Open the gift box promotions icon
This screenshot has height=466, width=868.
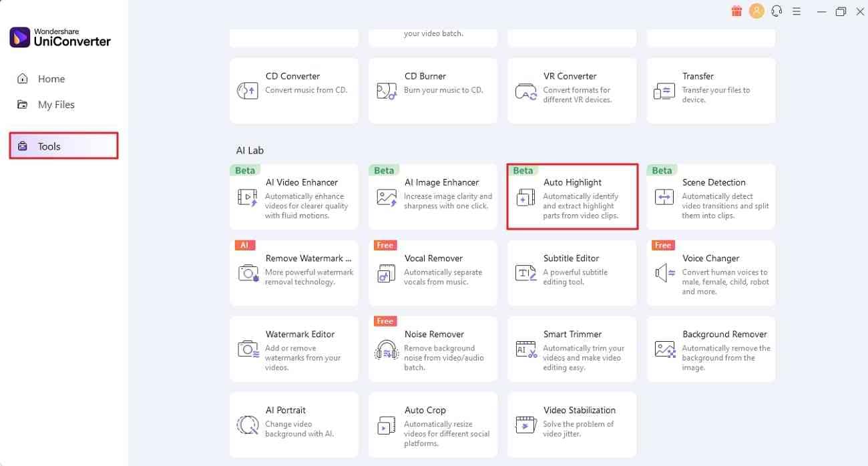click(x=736, y=11)
